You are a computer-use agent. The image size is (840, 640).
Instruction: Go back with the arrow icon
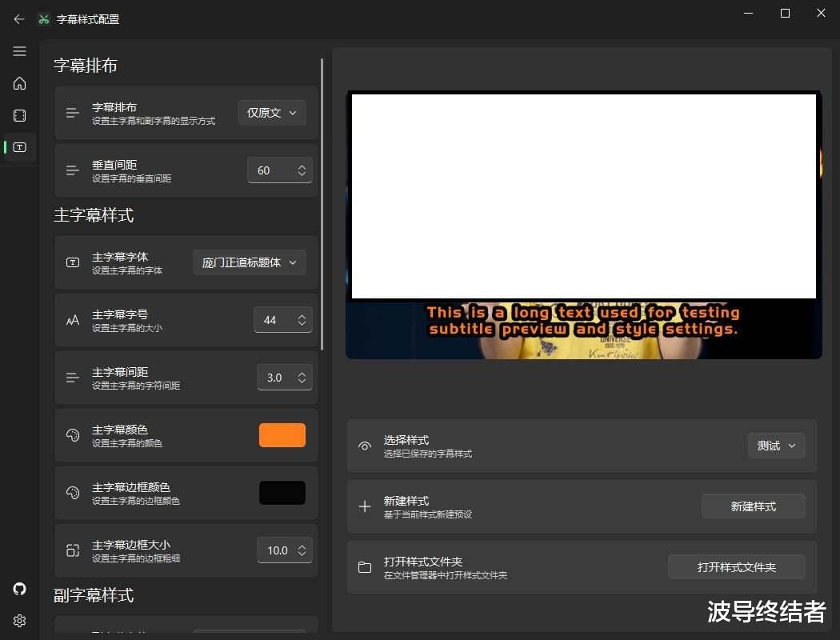(19, 19)
